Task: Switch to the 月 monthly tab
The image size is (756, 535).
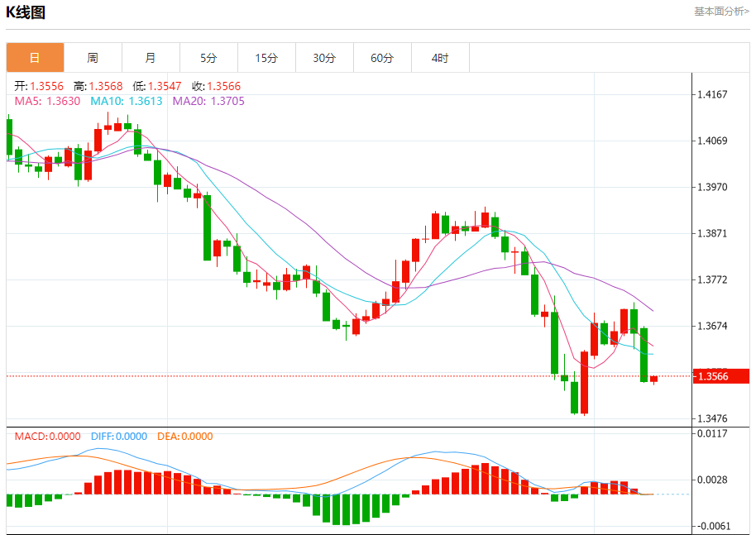Action: pyautogui.click(x=151, y=58)
